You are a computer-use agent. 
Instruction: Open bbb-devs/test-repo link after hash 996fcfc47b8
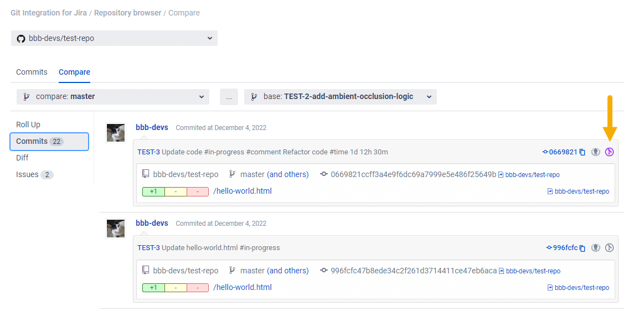tap(533, 271)
